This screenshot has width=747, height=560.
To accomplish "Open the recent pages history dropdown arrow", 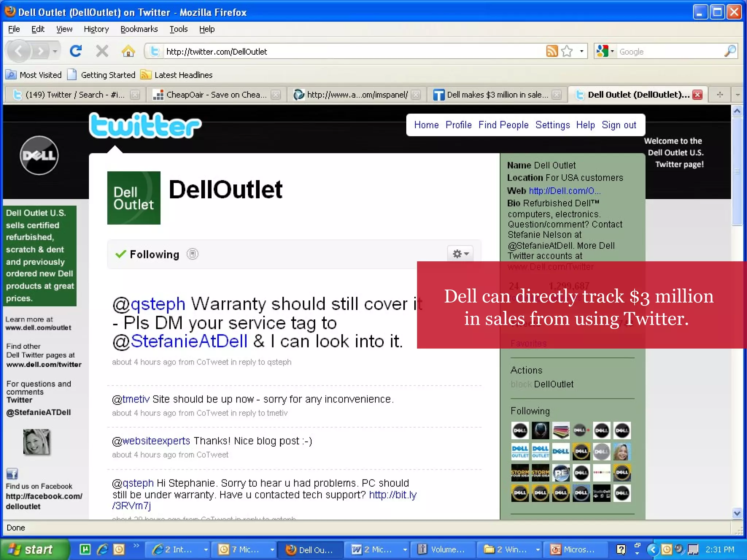I will click(x=55, y=51).
